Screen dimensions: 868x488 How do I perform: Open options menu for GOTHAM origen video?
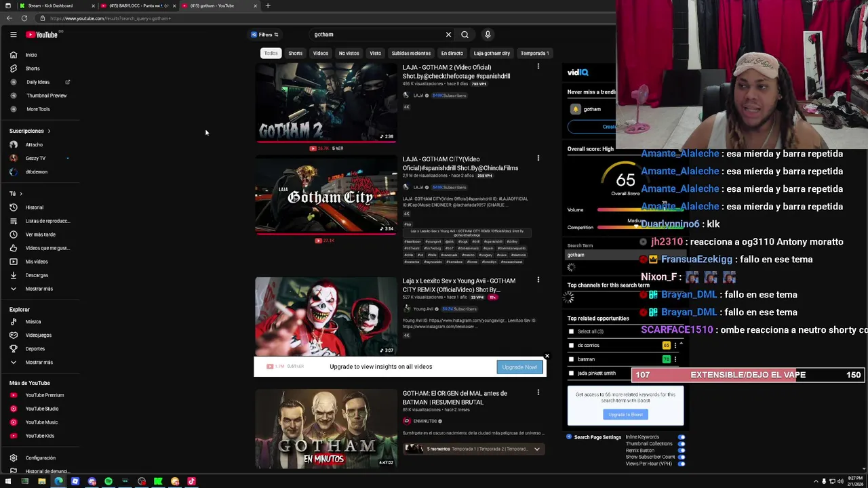(538, 392)
